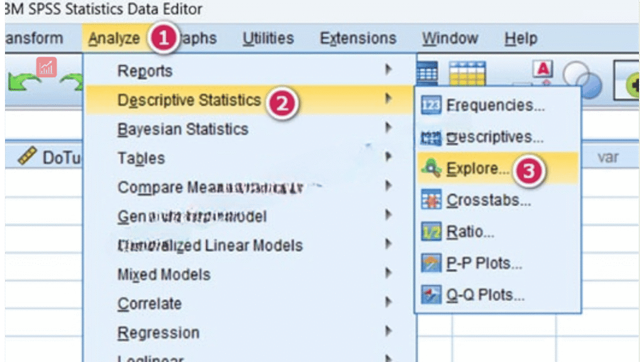Select the var column header
The image size is (644, 362).
click(x=608, y=157)
